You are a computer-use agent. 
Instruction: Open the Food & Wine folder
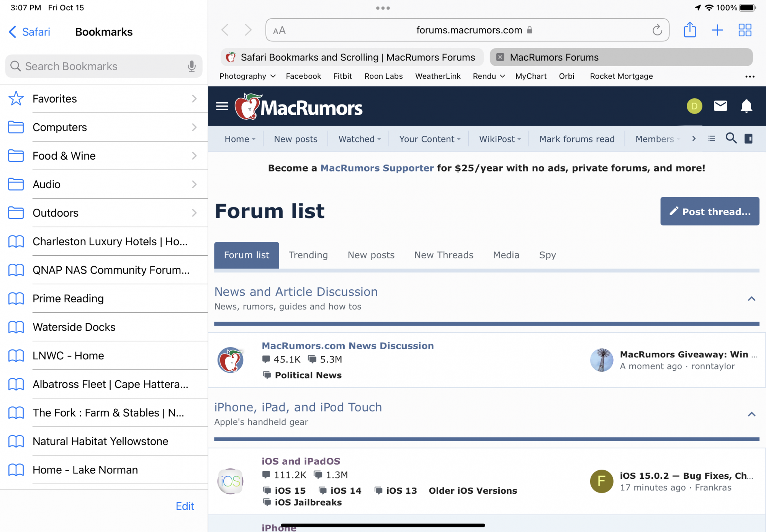(x=104, y=156)
